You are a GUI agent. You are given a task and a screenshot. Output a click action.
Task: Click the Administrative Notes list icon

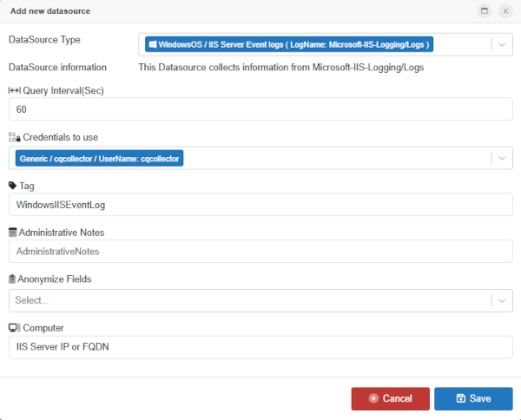(x=13, y=233)
